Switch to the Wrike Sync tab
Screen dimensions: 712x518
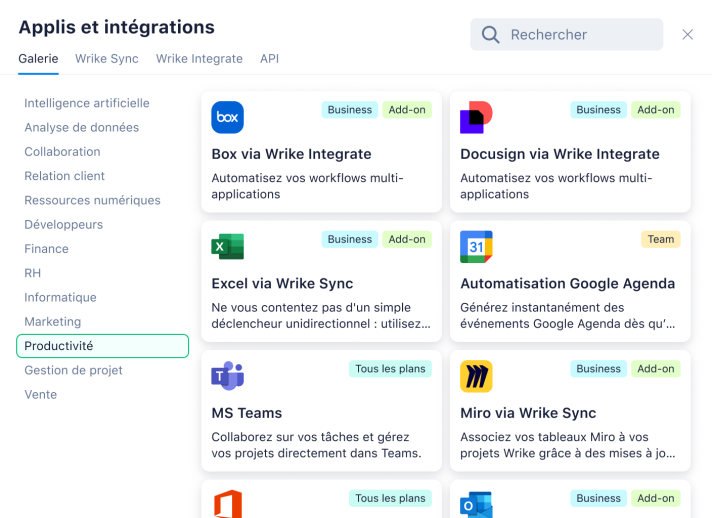pos(107,59)
